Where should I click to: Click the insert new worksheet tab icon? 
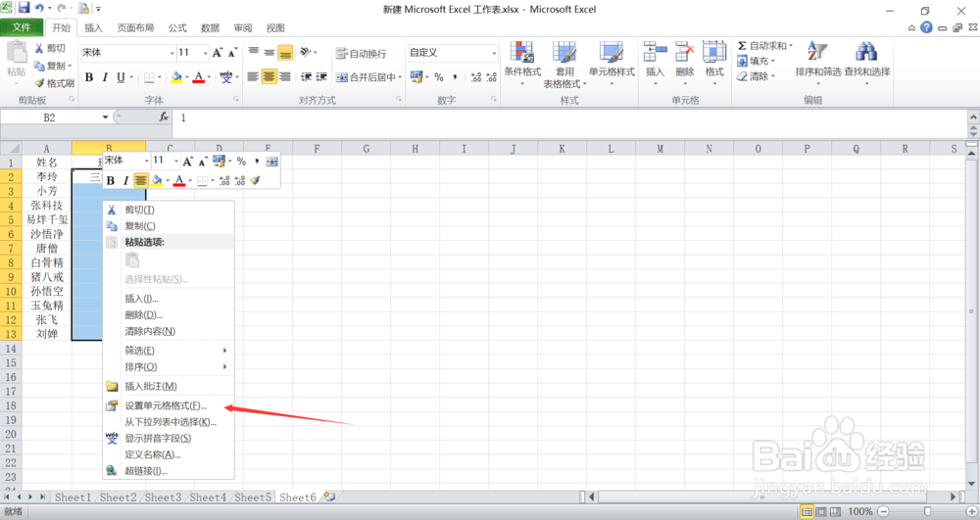pos(329,496)
